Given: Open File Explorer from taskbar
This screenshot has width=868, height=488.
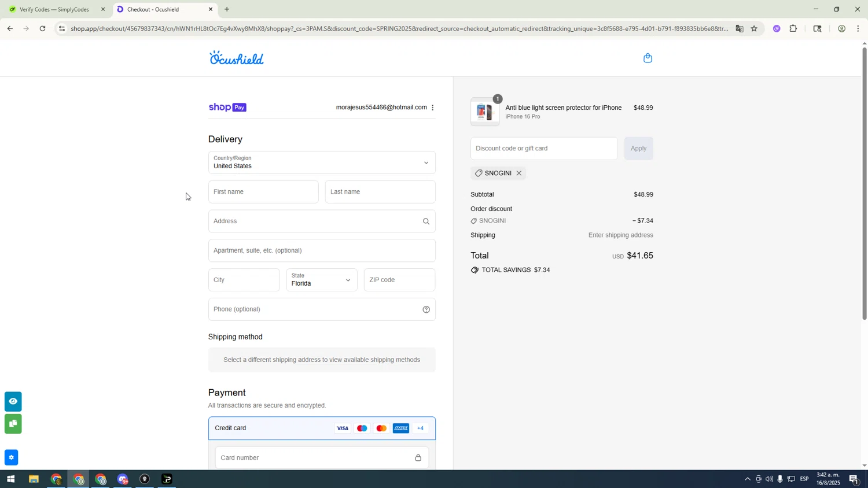Looking at the screenshot, I should click(34, 479).
